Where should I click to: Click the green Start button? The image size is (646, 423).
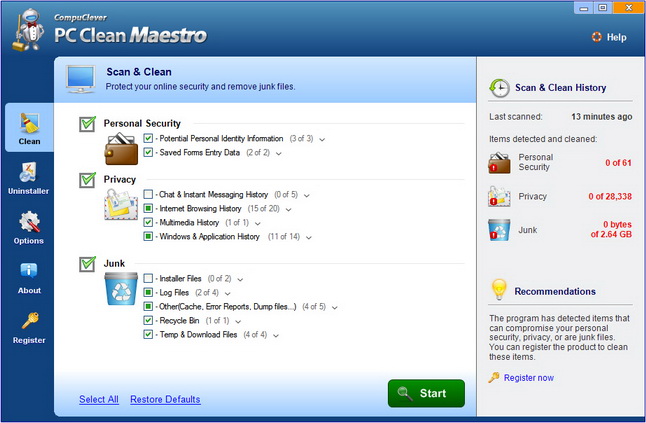[426, 393]
